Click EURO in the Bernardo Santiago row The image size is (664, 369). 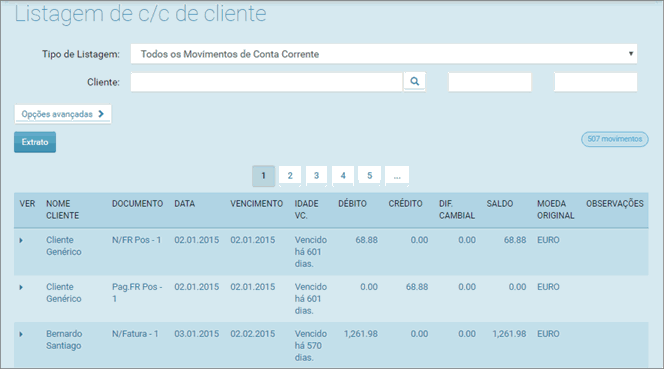tap(548, 334)
